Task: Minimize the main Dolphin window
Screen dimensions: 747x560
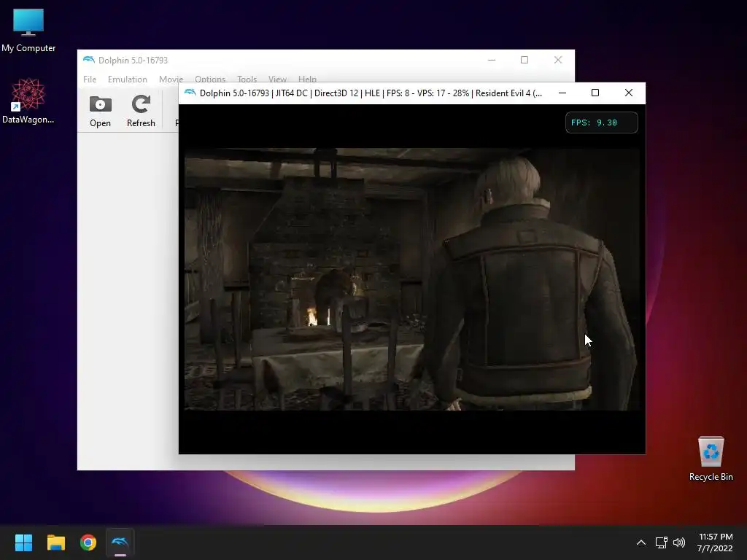Action: point(492,60)
